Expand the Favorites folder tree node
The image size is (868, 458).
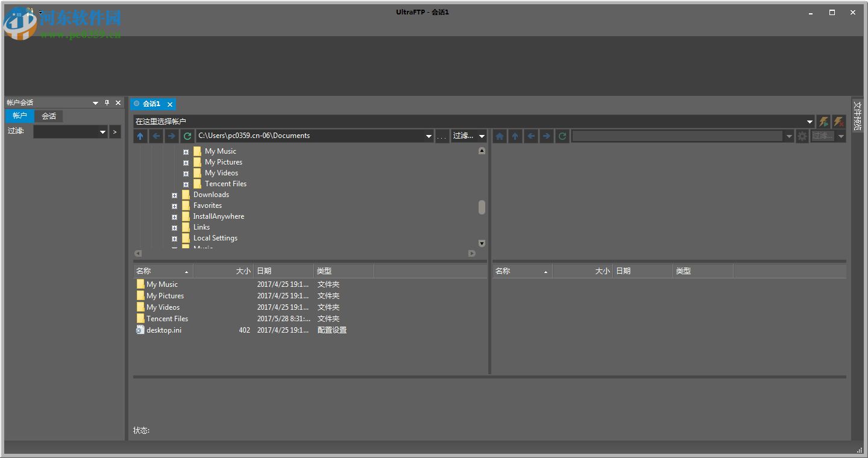[x=174, y=206]
